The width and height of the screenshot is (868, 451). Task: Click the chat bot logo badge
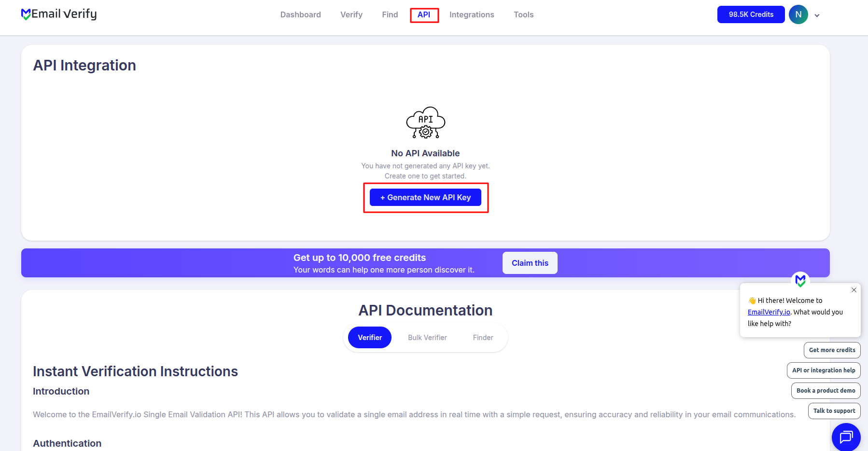[x=800, y=280]
